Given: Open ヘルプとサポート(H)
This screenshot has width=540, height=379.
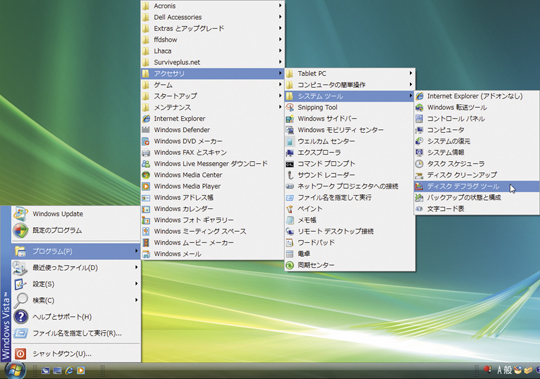Looking at the screenshot, I should [x=76, y=317].
